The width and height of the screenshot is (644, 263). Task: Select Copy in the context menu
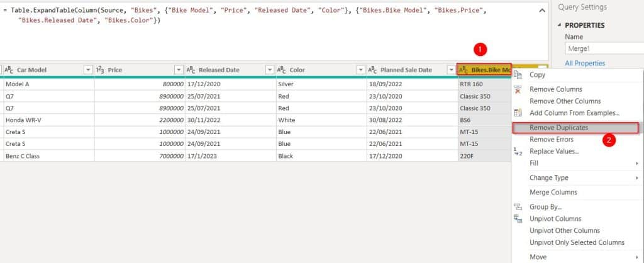point(537,75)
